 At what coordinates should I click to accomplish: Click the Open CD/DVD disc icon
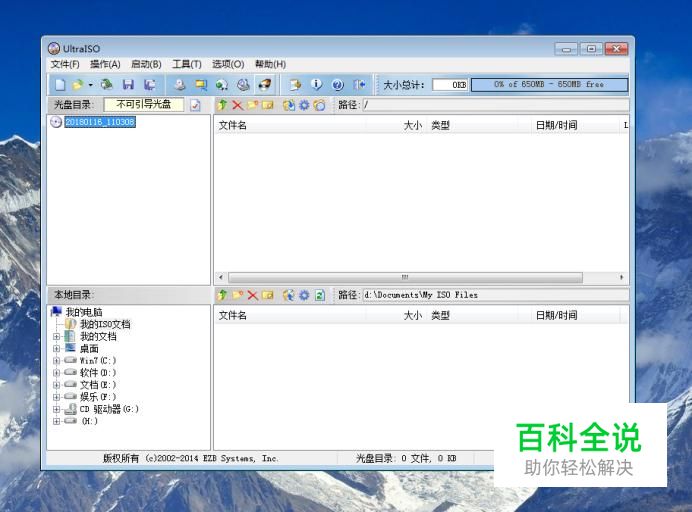coord(106,84)
